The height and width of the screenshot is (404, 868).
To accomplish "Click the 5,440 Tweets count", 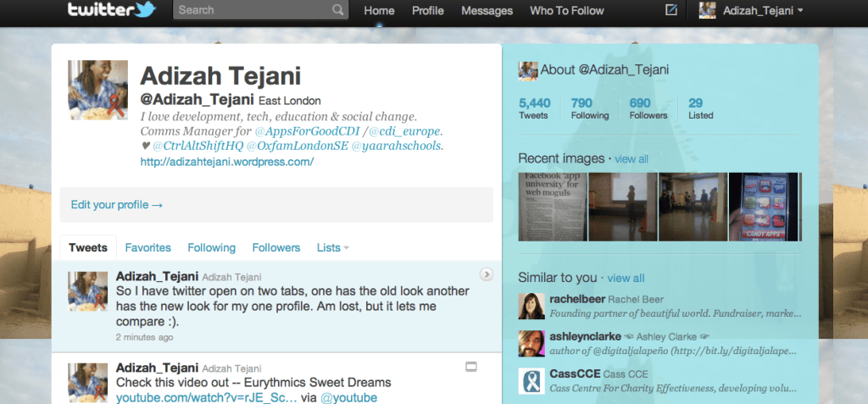I will point(534,108).
